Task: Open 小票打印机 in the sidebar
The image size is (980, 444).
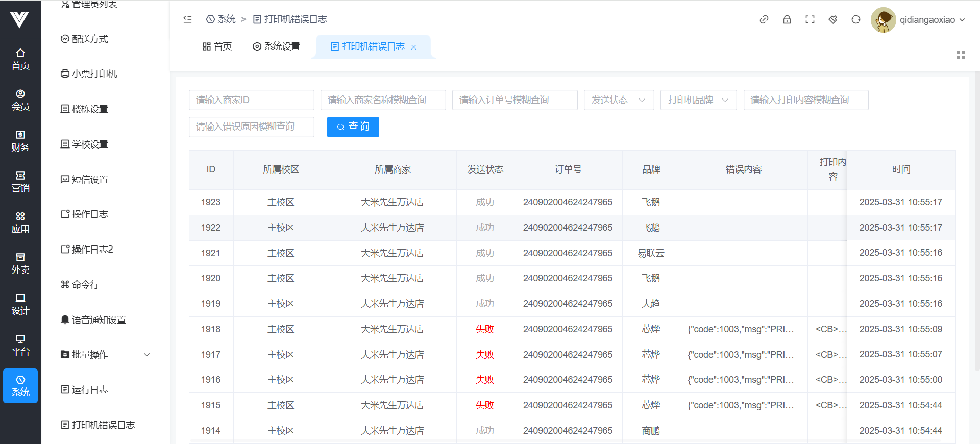Action: click(x=94, y=73)
